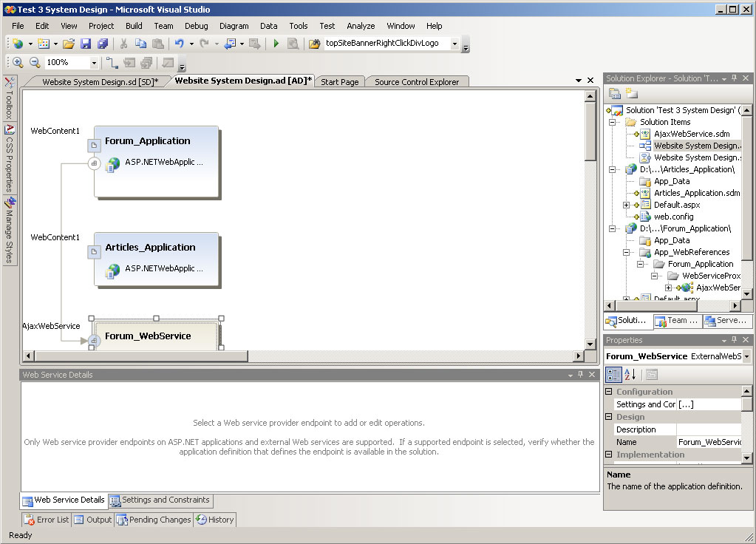Click the Settings and Constraints ellipsis value
The image size is (756, 544).
[x=709, y=404]
